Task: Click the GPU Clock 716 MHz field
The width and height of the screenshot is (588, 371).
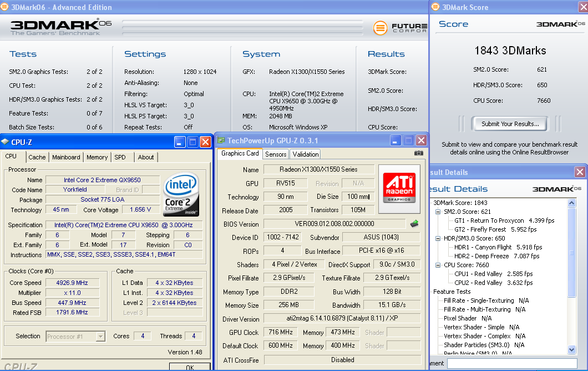Action: click(x=281, y=332)
